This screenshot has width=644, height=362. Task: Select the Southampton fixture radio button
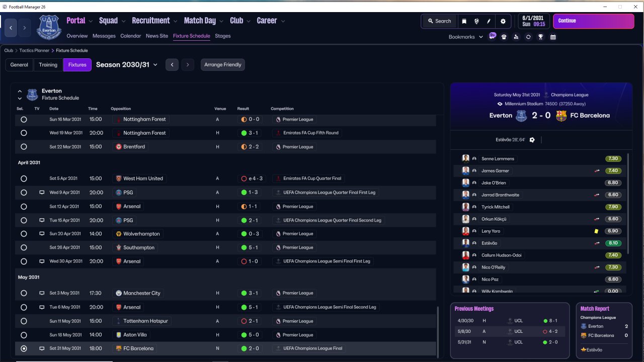click(24, 248)
